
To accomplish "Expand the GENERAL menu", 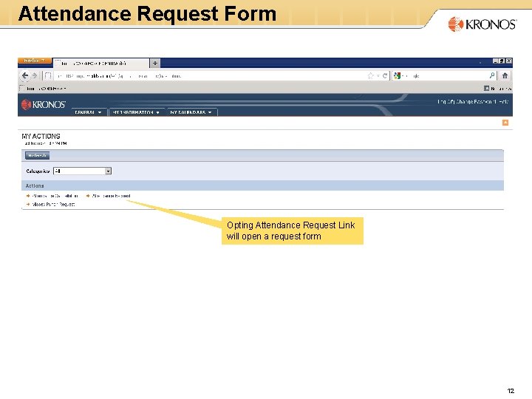I will 88,112.
